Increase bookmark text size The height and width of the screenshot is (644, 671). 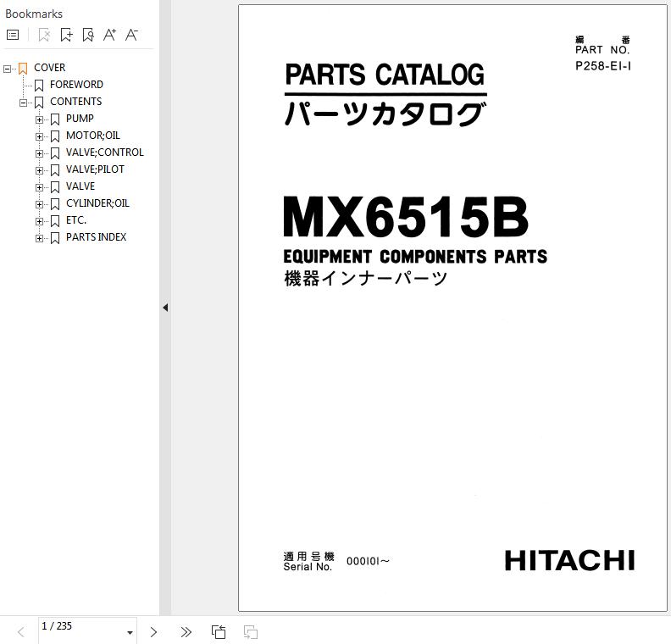click(x=109, y=35)
